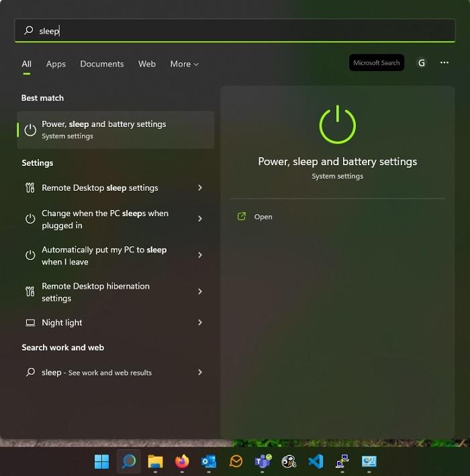This screenshot has width=470, height=476.
Task: Open Outlook from the taskbar
Action: click(x=209, y=461)
